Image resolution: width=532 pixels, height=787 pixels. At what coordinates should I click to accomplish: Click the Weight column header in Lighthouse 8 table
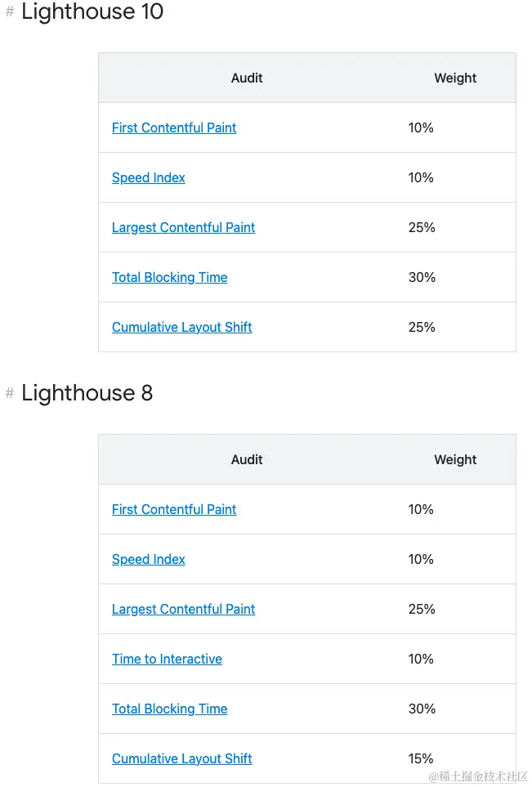coord(455,459)
